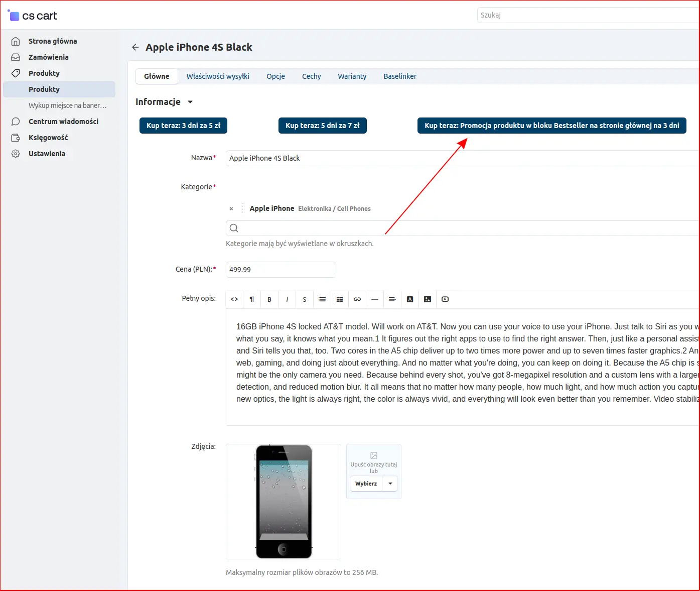Apply italic formatting in editor
This screenshot has height=591, width=700.
coord(287,299)
